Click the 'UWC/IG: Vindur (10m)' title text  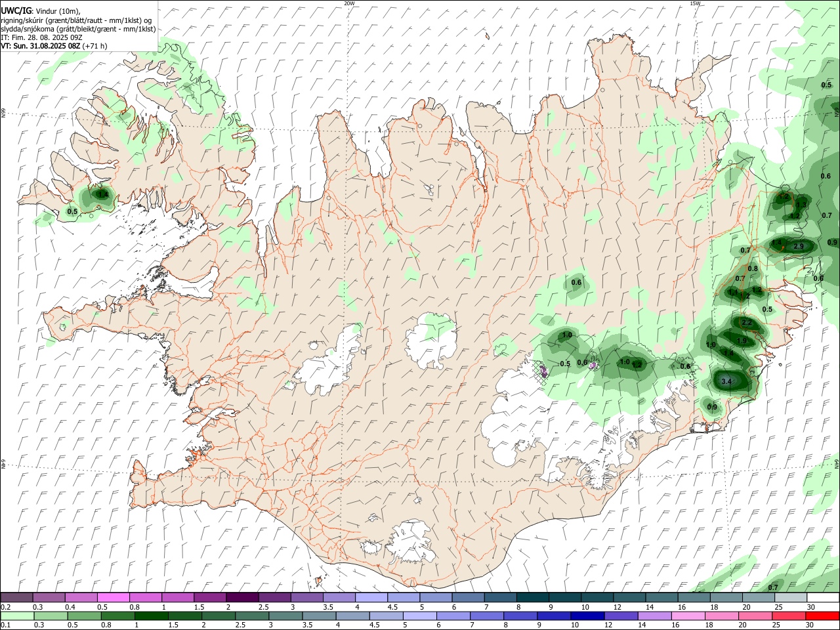pos(40,10)
